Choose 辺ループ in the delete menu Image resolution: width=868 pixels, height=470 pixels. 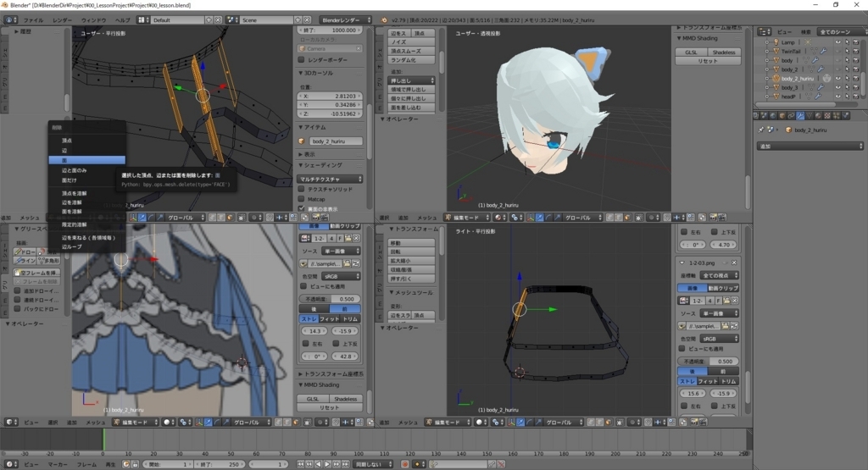[71, 246]
